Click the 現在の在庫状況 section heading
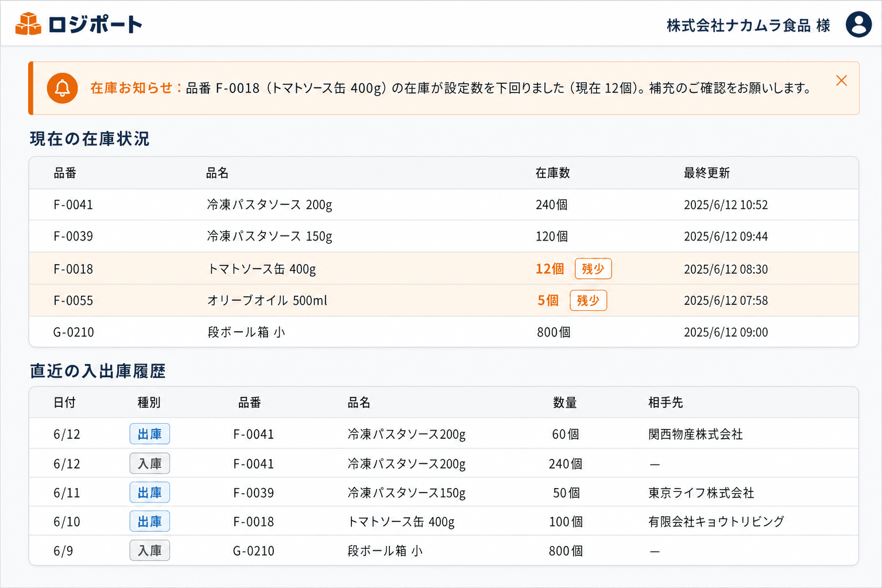 (x=90, y=139)
